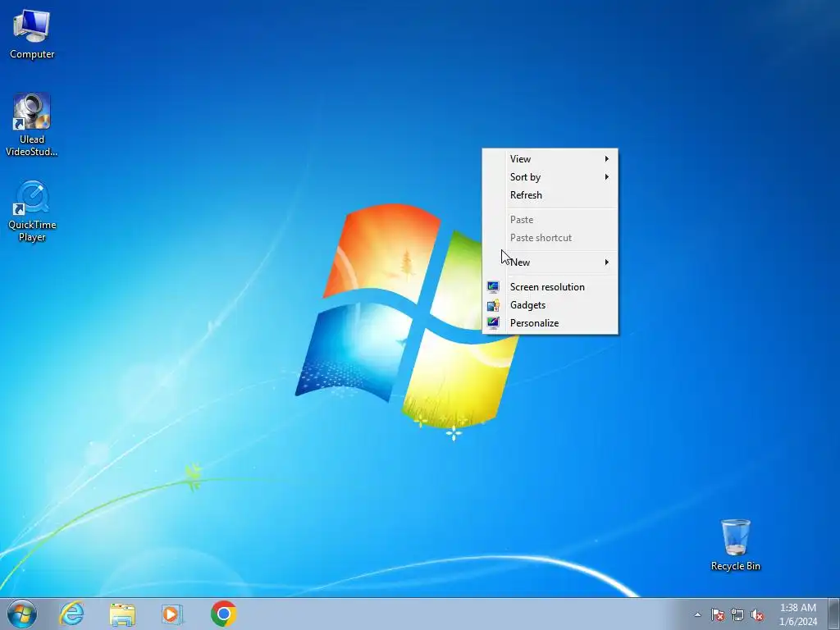Launch Windows Media Player from taskbar

point(172,614)
